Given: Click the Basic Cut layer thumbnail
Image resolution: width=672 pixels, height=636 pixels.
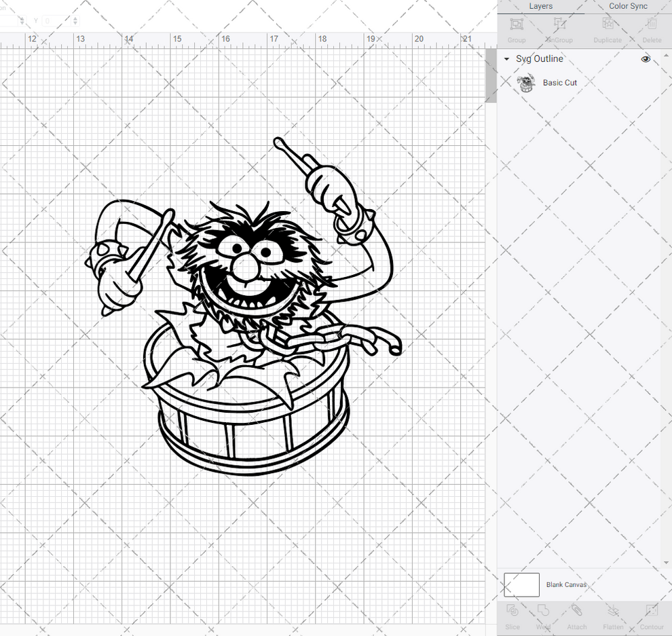Looking at the screenshot, I should point(526,82).
